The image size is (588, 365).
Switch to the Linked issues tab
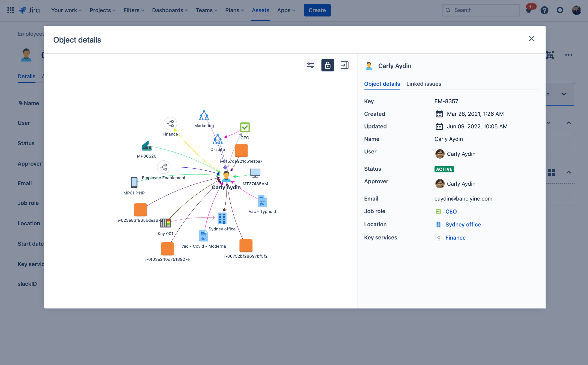(423, 84)
